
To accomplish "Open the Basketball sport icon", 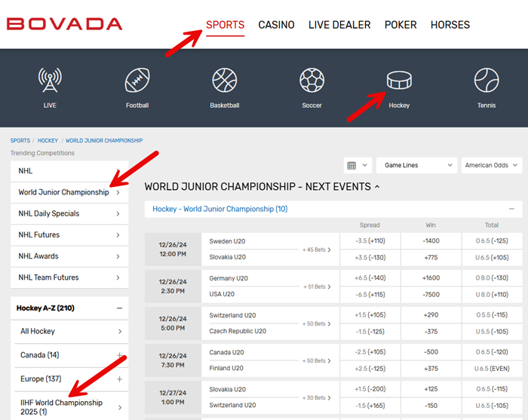I will coord(225,81).
